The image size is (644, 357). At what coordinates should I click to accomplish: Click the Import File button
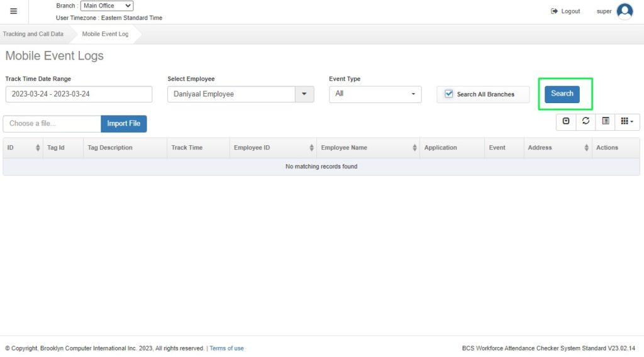[x=124, y=124]
